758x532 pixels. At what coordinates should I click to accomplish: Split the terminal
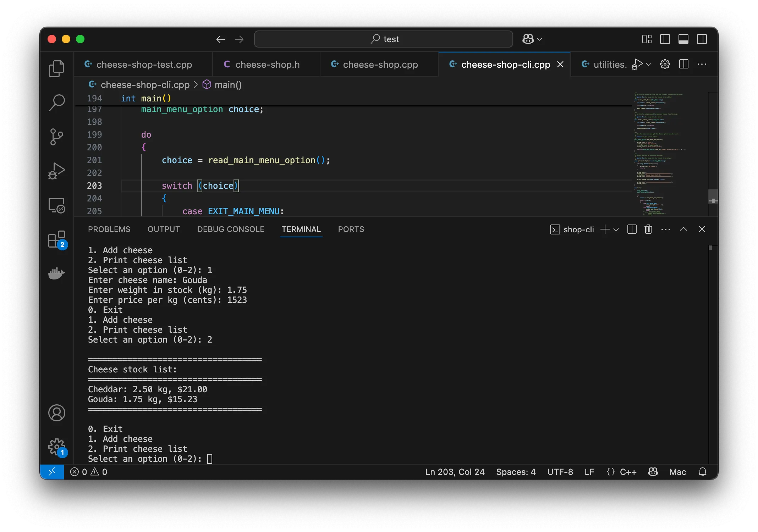pyautogui.click(x=632, y=229)
